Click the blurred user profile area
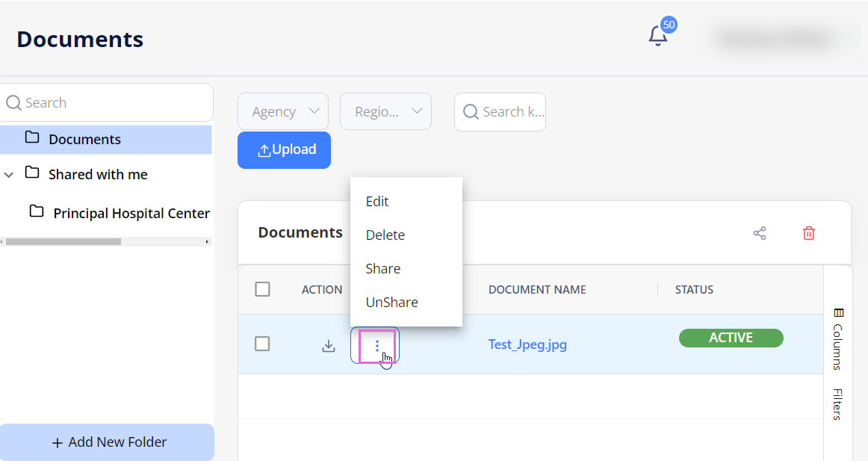868x461 pixels. tap(775, 39)
